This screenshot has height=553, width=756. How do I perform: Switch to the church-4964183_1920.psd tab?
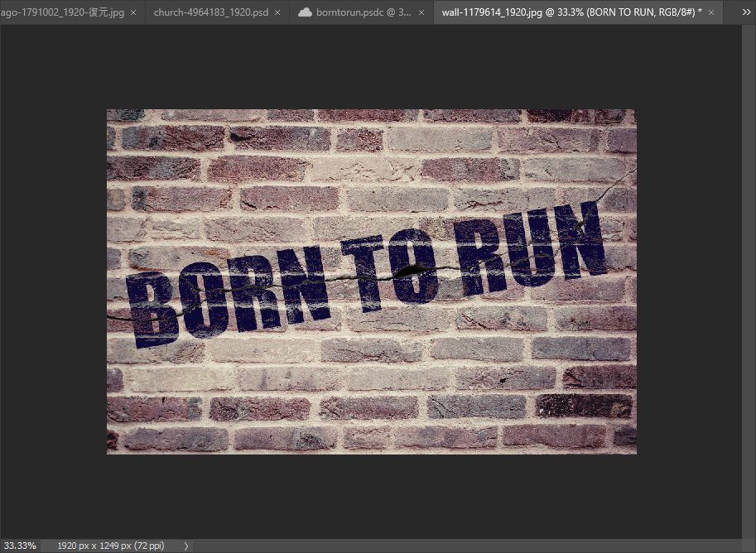(x=210, y=12)
